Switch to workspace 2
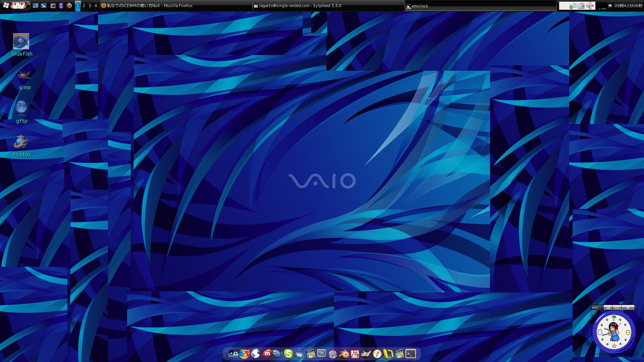The image size is (644, 362). [x=84, y=6]
